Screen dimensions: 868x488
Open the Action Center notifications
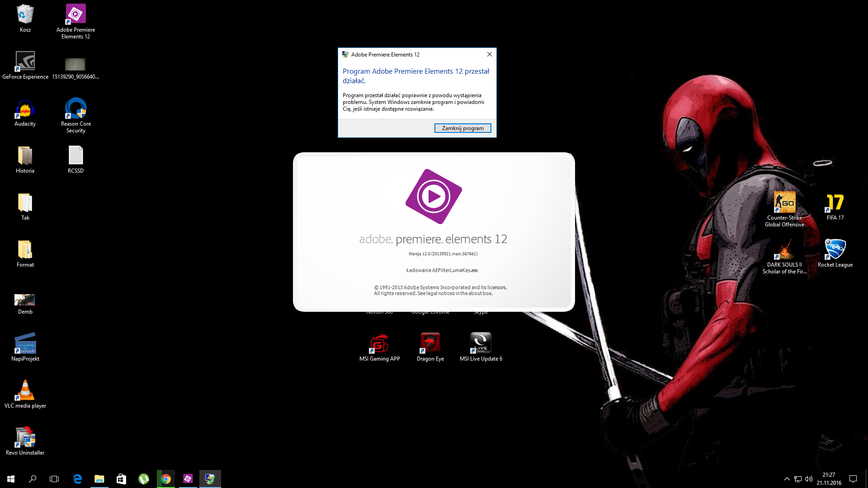click(853, 479)
